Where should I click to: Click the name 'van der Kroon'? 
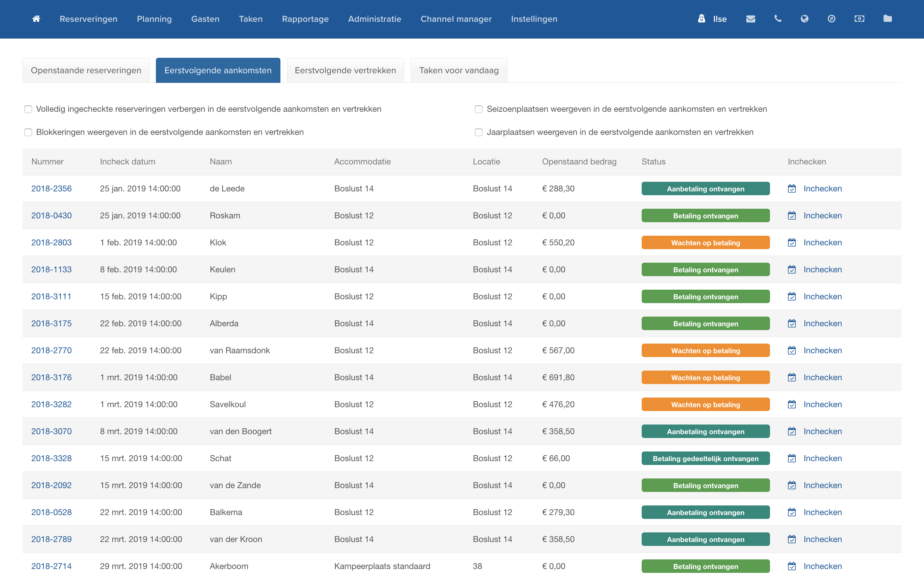tap(236, 539)
